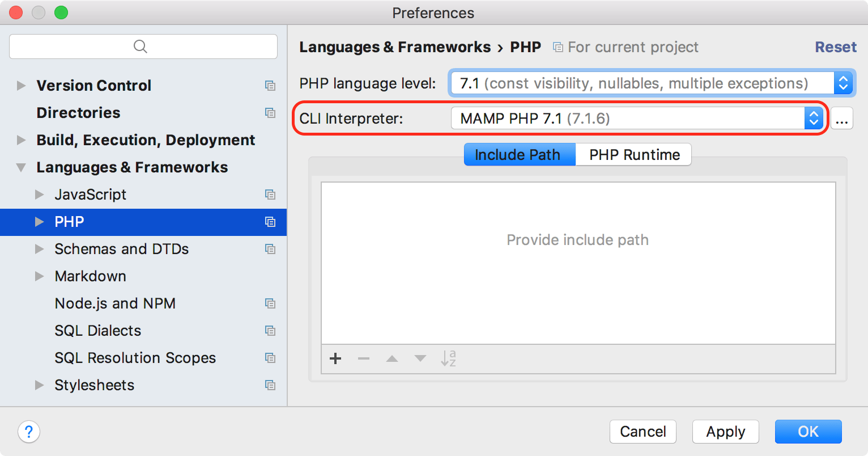
Task: Select Schemas and DTDs settings
Action: coord(143,249)
